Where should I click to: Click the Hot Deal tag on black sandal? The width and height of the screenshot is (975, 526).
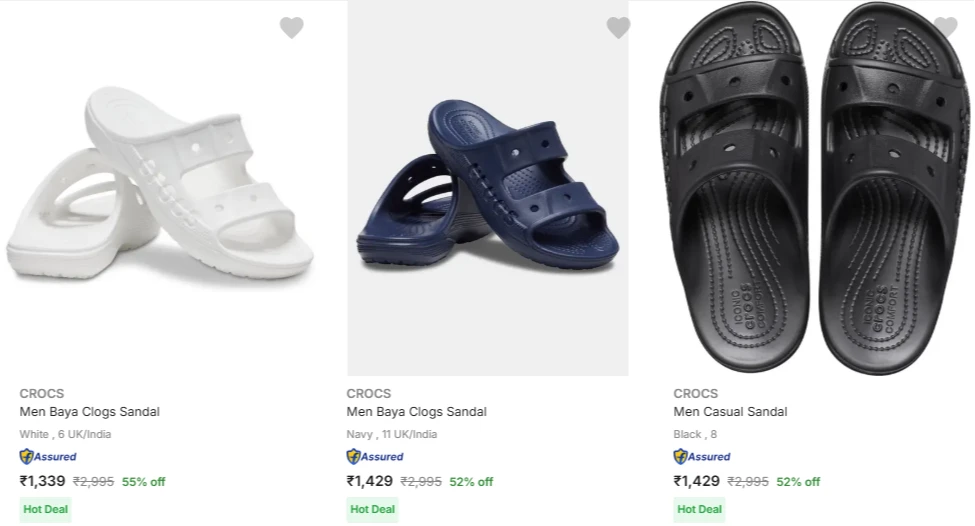tap(699, 509)
